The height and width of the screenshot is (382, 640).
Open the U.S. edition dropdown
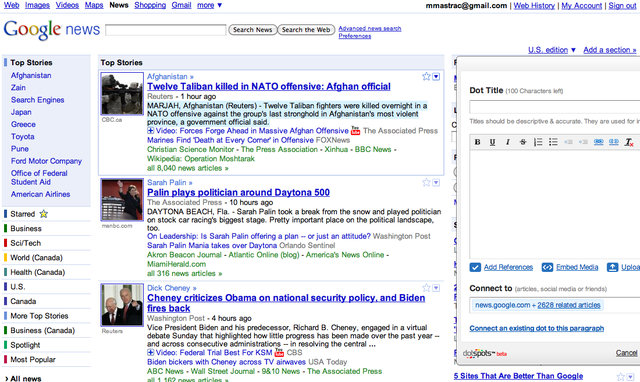(x=552, y=50)
